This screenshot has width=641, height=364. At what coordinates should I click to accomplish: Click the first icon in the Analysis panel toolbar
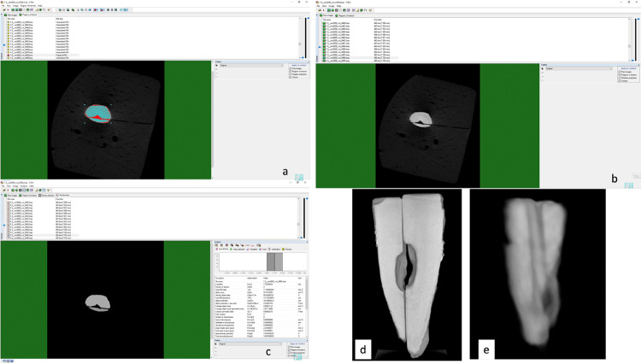coord(217,244)
